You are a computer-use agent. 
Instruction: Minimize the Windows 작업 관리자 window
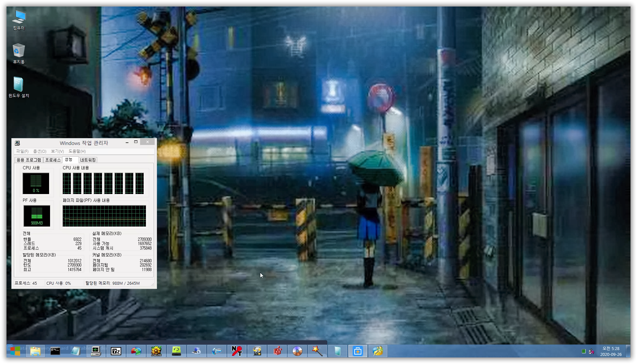point(127,142)
